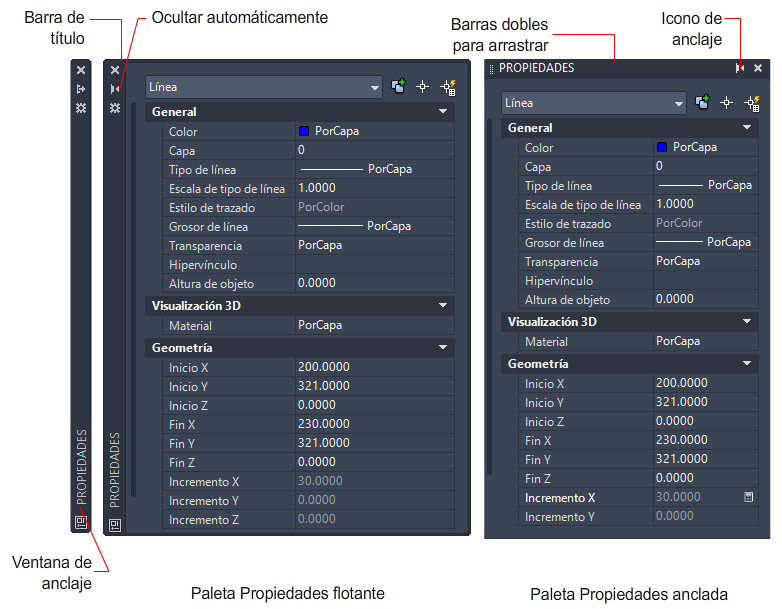This screenshot has height=609, width=782.
Task: Click anchor window icon on collapsed bar
Action: click(81, 522)
